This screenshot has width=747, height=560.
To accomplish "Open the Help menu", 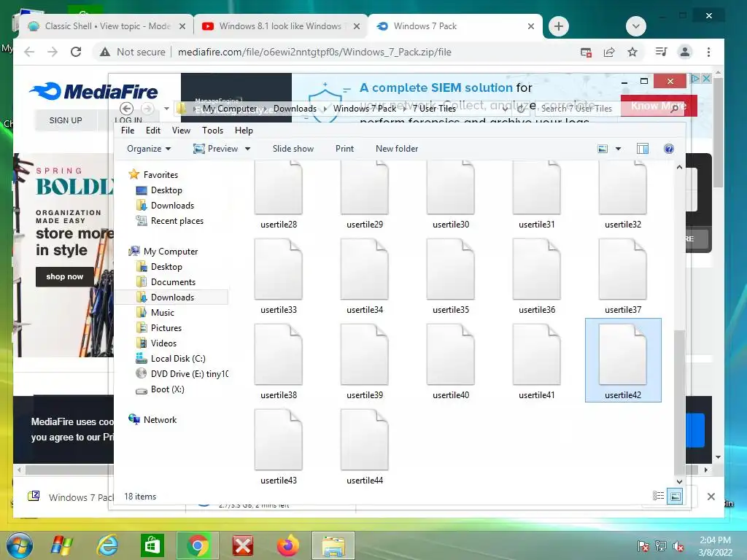I will (x=244, y=131).
